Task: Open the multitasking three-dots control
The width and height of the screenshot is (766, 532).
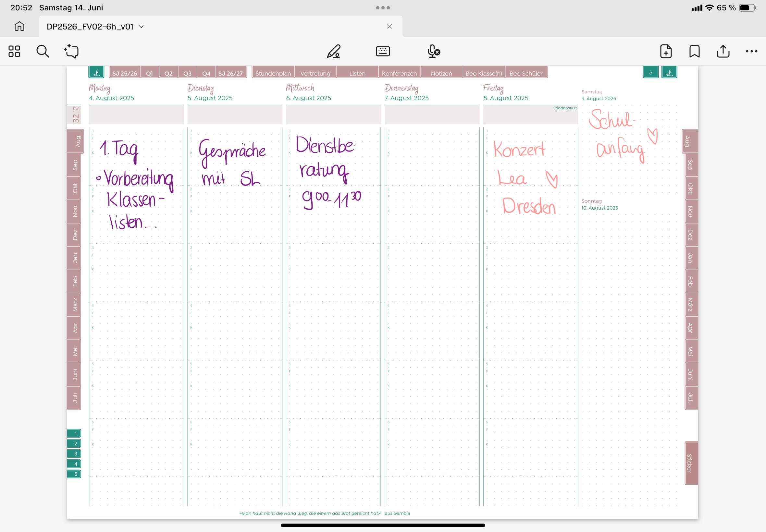Action: (x=383, y=8)
